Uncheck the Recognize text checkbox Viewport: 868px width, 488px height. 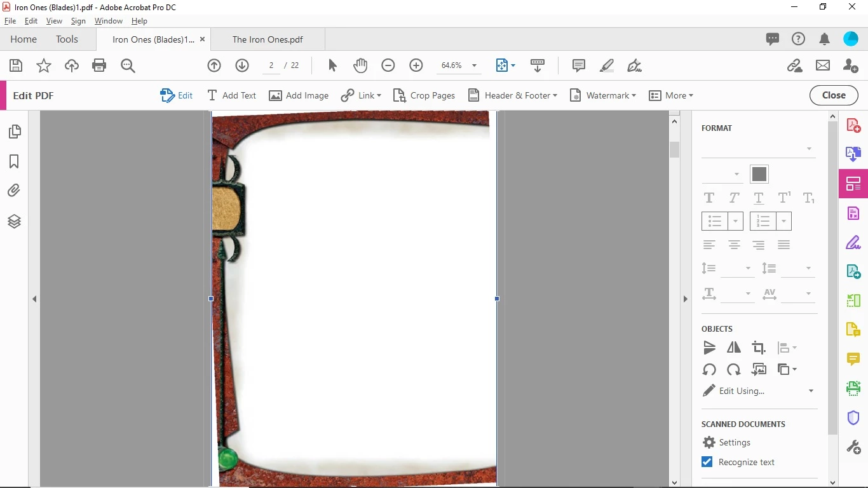tap(707, 462)
